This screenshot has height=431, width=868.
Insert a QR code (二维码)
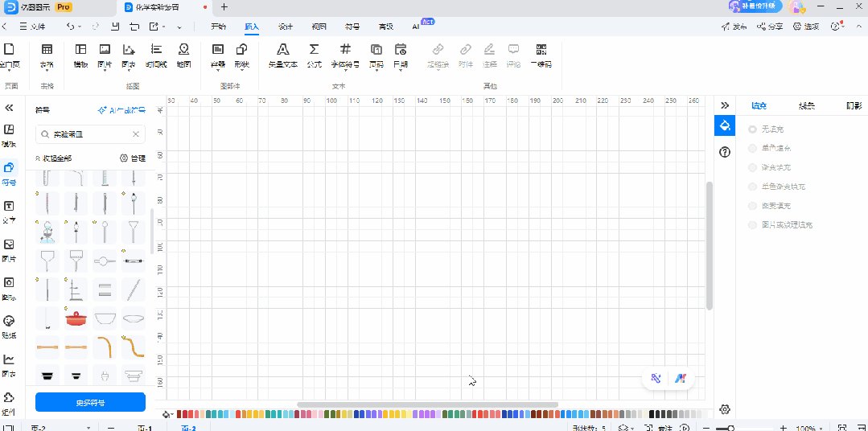541,53
